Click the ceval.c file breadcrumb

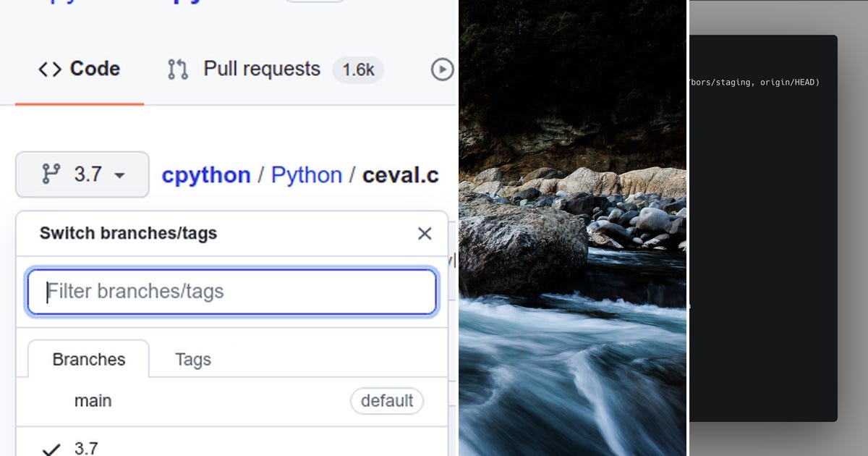tap(399, 174)
